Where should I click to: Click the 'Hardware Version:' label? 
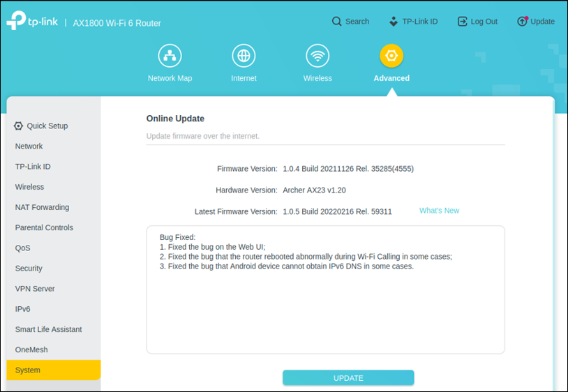pos(246,190)
